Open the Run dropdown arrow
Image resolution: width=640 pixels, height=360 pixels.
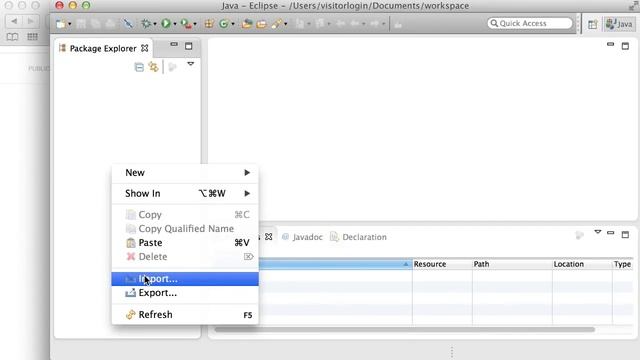coord(175,24)
